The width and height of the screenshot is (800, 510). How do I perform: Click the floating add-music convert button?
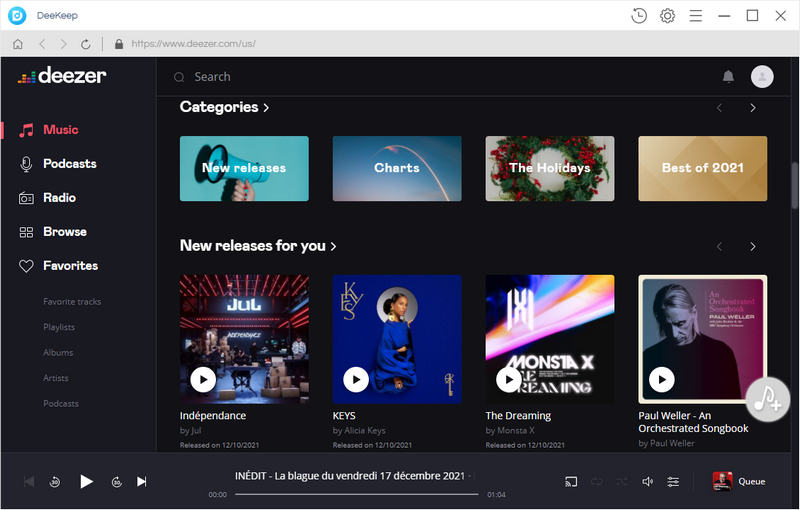click(x=768, y=399)
